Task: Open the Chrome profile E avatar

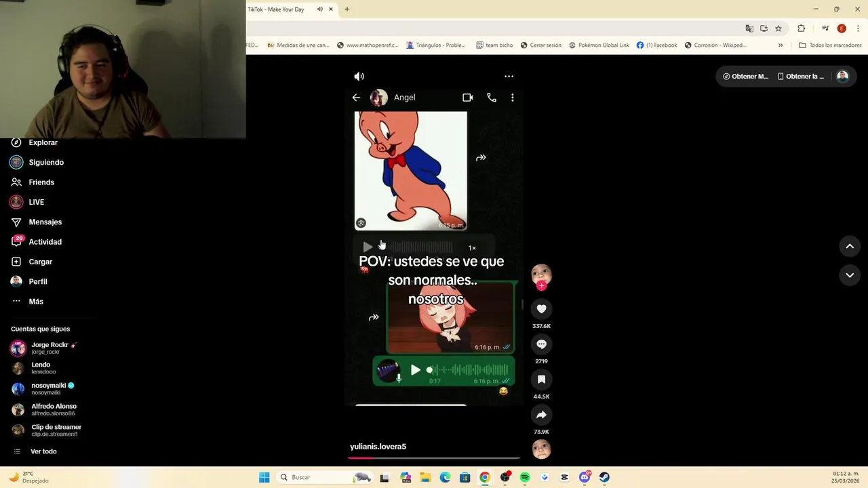Action: (x=842, y=28)
